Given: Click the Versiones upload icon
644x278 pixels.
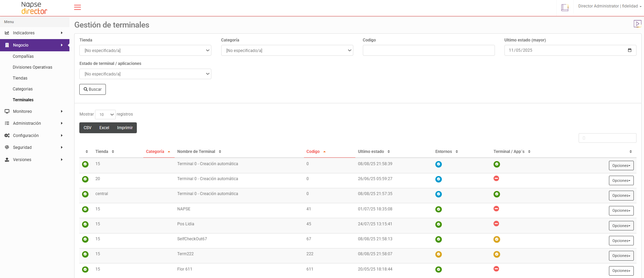Looking at the screenshot, I should [7, 160].
